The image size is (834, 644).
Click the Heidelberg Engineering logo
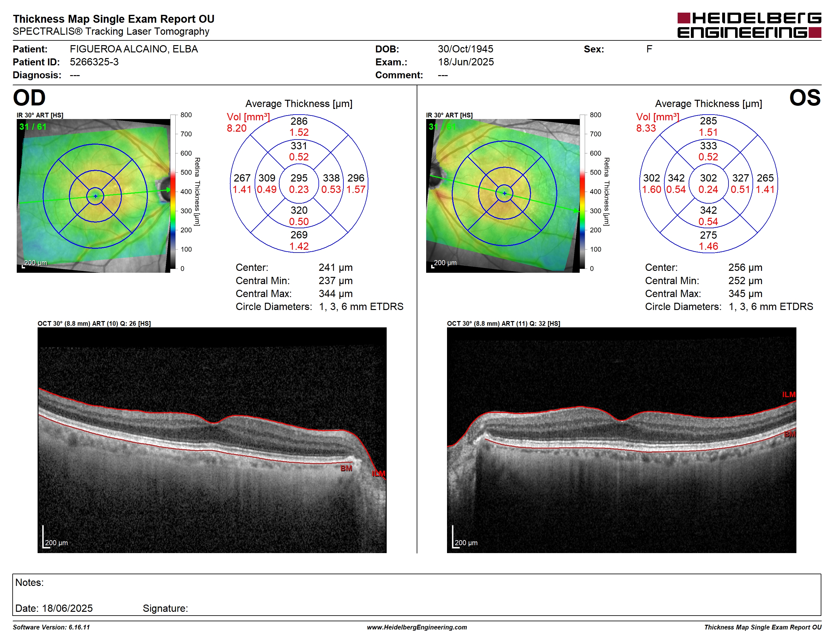point(749,25)
